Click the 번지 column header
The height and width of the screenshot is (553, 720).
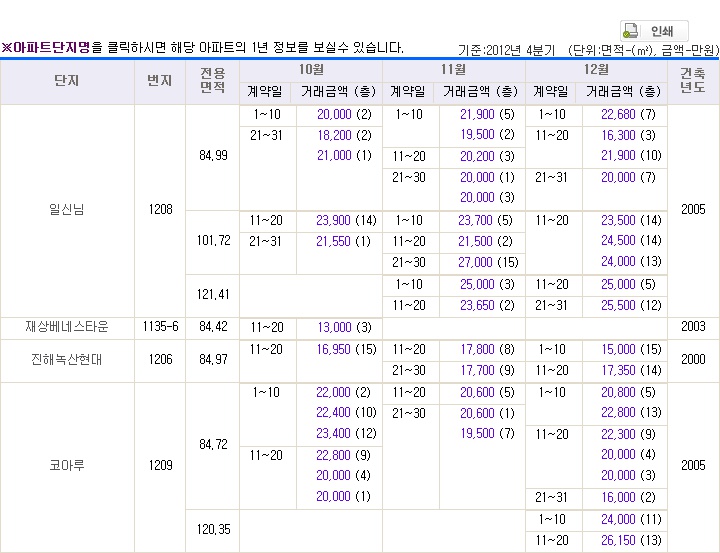160,81
